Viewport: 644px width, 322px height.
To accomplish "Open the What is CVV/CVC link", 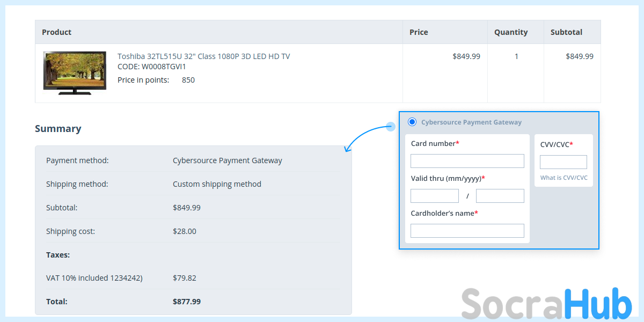I will 563,178.
